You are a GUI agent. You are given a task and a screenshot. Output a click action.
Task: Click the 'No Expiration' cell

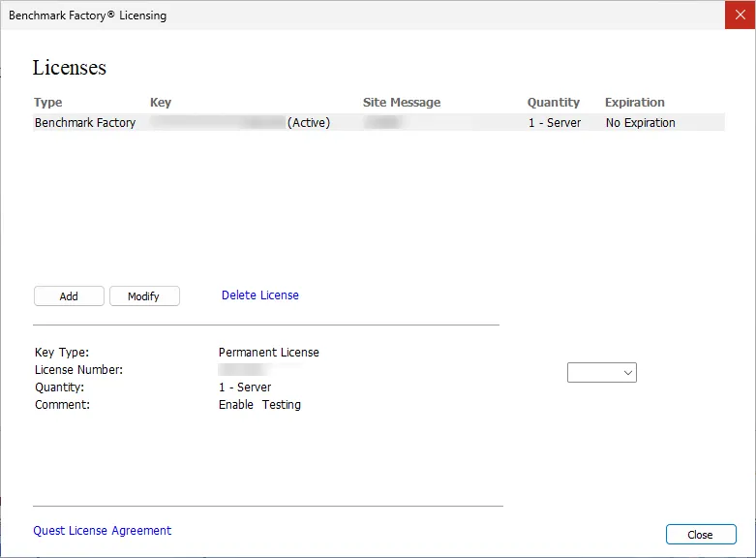coord(640,123)
